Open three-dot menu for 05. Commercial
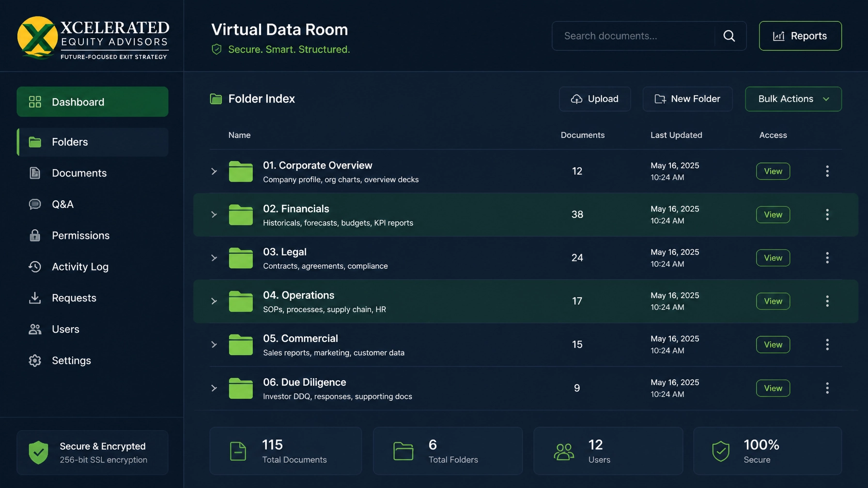The height and width of the screenshot is (488, 868). pos(827,345)
